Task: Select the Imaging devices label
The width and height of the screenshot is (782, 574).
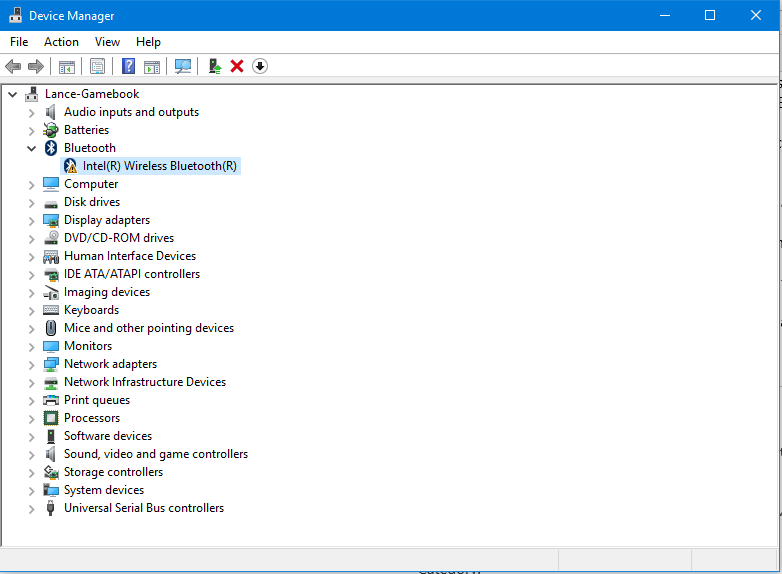Action: tap(107, 292)
